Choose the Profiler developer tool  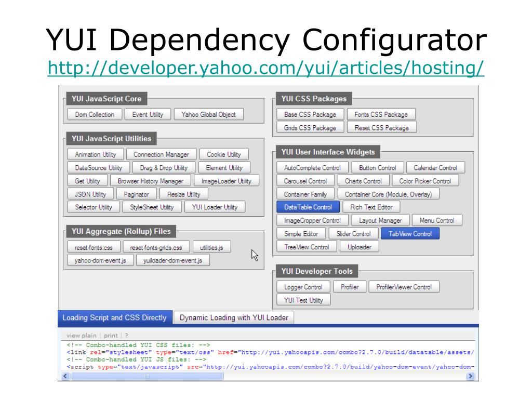[x=350, y=287]
